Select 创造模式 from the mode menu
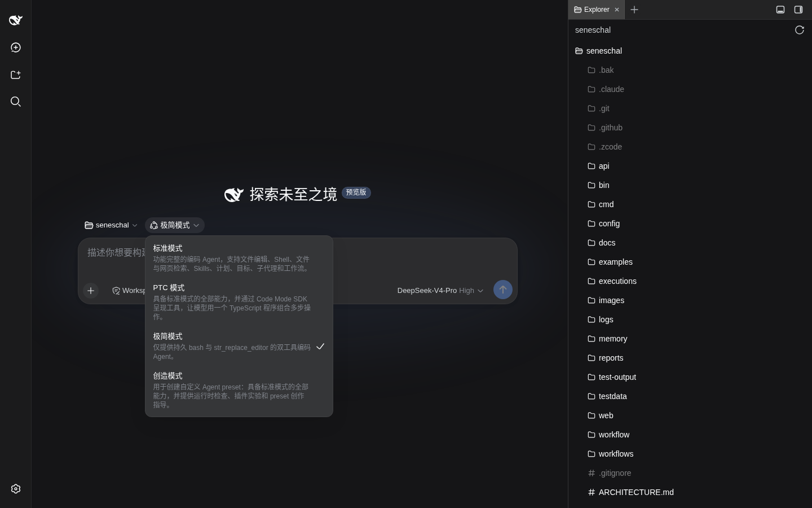The height and width of the screenshot is (508, 812). point(239,390)
